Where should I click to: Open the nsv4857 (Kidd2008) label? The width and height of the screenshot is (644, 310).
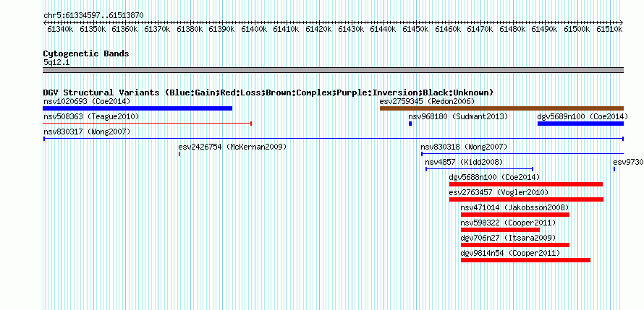464,162
